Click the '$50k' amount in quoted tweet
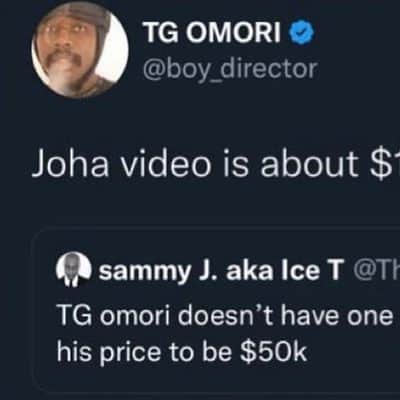The height and width of the screenshot is (400, 400). [273, 351]
